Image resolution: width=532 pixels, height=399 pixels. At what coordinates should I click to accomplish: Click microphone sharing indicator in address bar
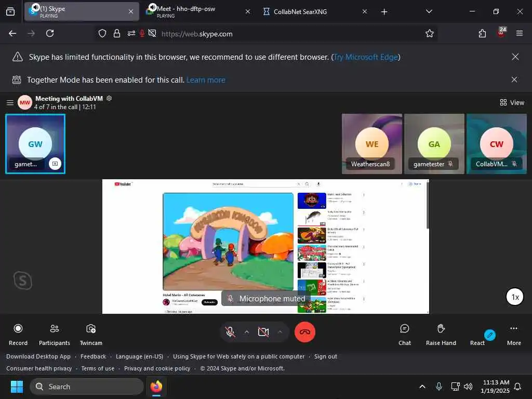point(142,33)
